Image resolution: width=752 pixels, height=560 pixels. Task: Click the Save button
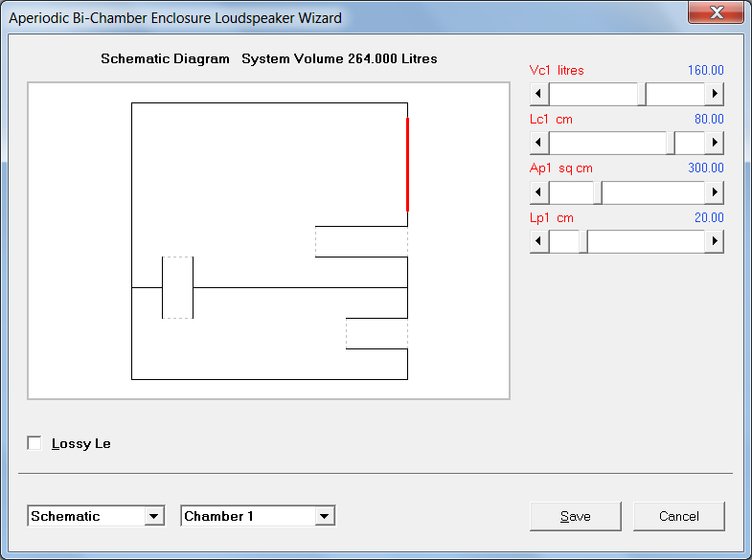coord(576,516)
